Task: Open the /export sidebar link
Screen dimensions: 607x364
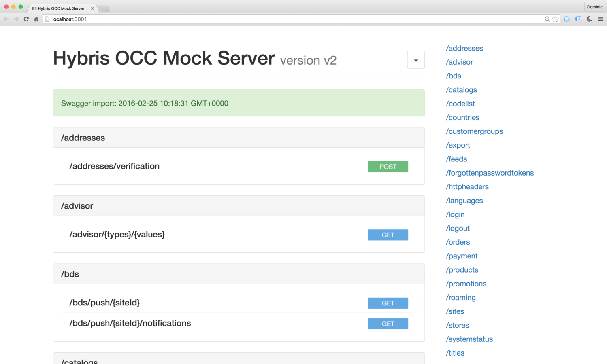Action: point(458,145)
